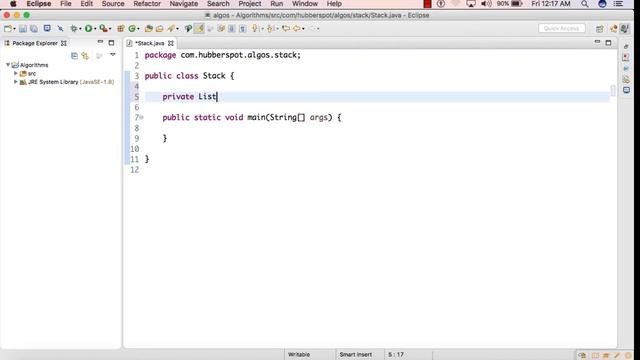Click Collapse All icon in Package Explorer
The image size is (640, 360).
74,56
